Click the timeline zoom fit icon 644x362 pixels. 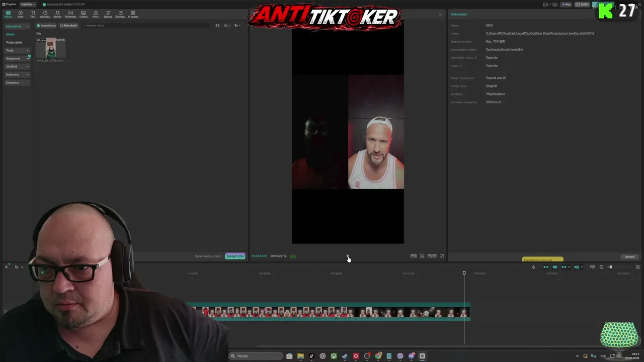(x=637, y=267)
